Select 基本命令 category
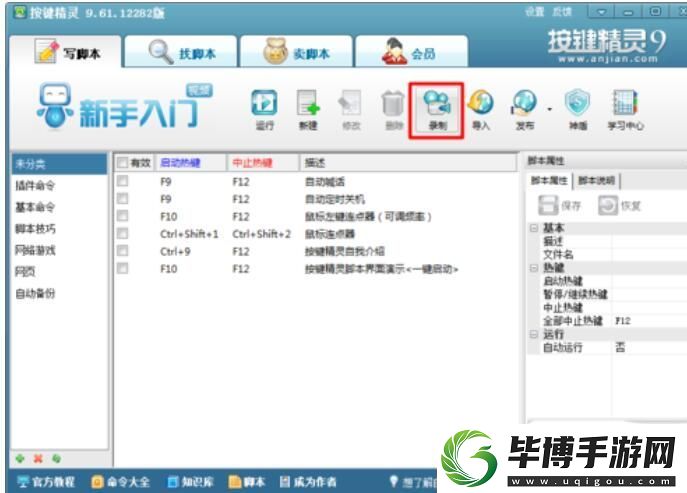687x493 pixels. click(59, 207)
